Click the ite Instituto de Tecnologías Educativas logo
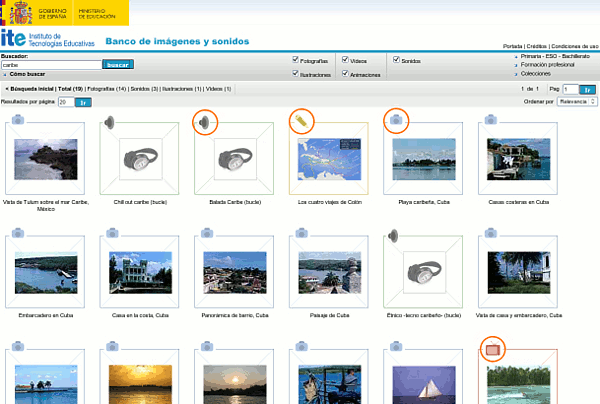 click(x=47, y=39)
